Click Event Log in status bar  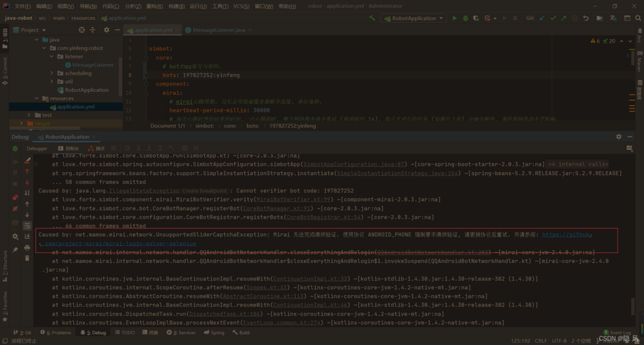point(617,333)
